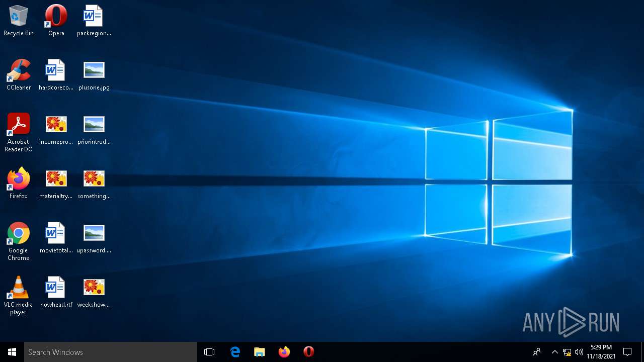
Task: Open Task View from the taskbar
Action: 209,352
